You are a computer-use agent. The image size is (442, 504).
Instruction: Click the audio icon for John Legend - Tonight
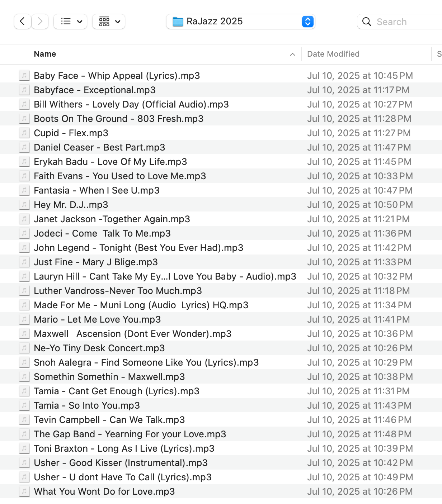[x=24, y=248]
